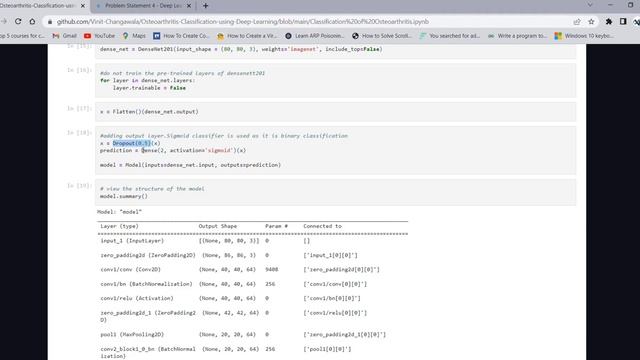Open the How To Create Co... bookmark
This screenshot has width=640, height=360.
click(181, 36)
